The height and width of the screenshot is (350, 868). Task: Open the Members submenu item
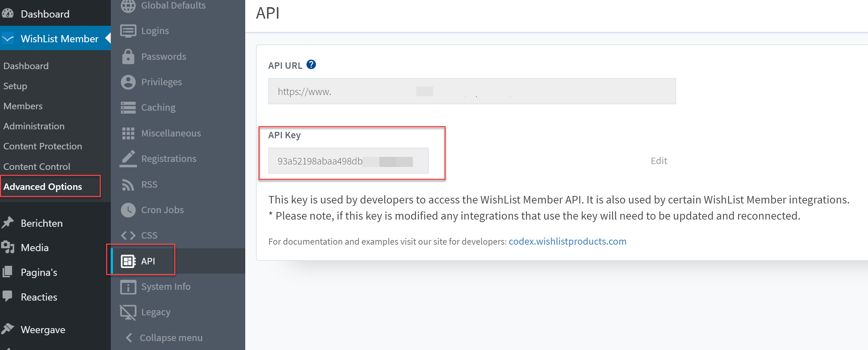(23, 106)
